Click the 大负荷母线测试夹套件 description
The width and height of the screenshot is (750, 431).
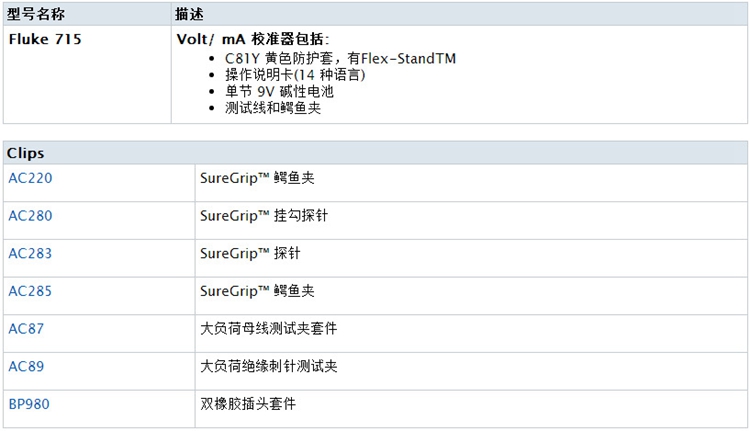click(x=269, y=329)
